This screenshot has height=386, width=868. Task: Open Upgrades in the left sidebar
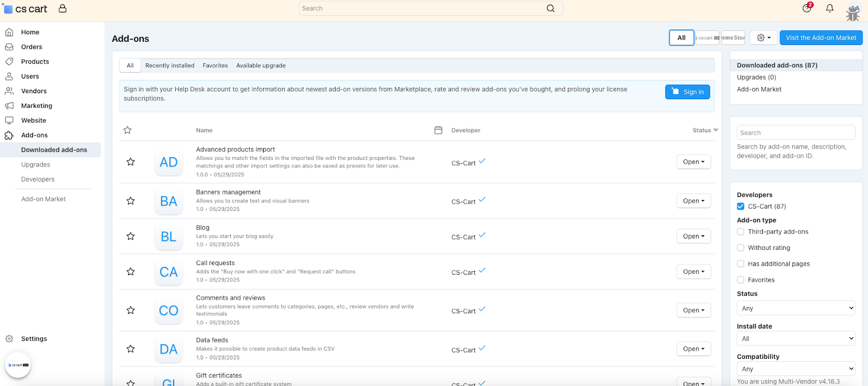(x=36, y=164)
